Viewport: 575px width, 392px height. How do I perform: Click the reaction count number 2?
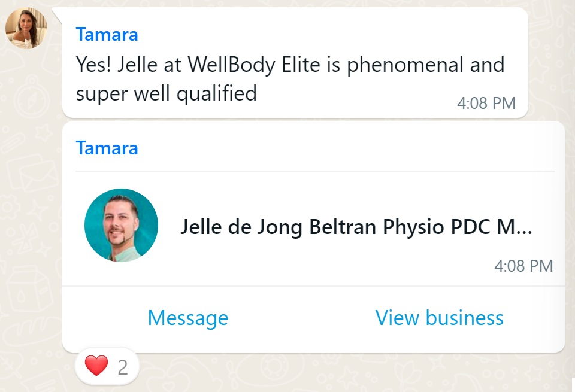123,367
